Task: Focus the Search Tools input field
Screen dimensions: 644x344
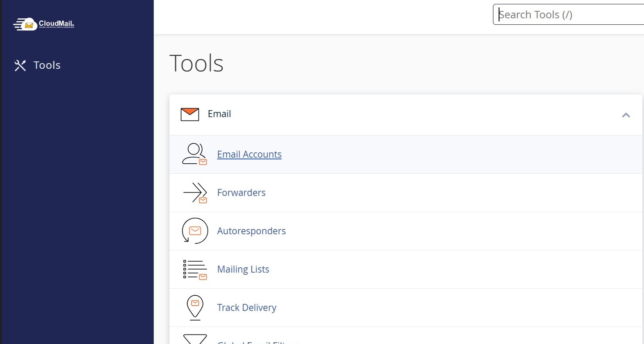Action: [569, 15]
